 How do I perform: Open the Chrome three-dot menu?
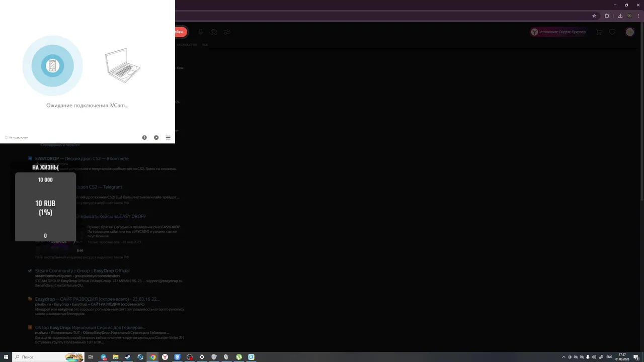(638, 16)
